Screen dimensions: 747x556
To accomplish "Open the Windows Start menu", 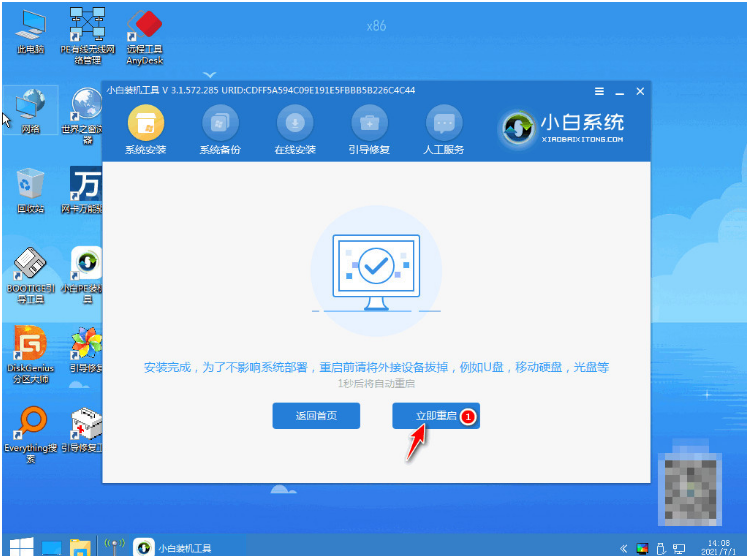I will click(x=21, y=547).
